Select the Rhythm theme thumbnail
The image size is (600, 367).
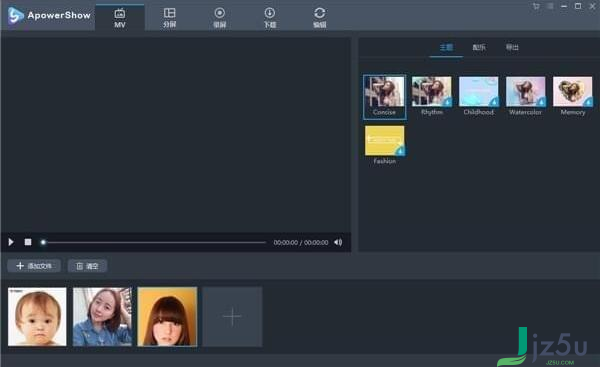(432, 91)
